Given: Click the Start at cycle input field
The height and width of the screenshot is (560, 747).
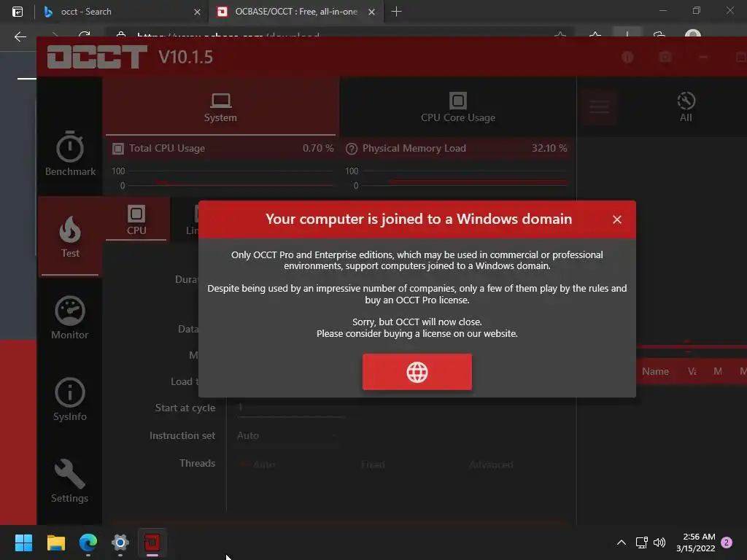Looking at the screenshot, I should coord(290,408).
